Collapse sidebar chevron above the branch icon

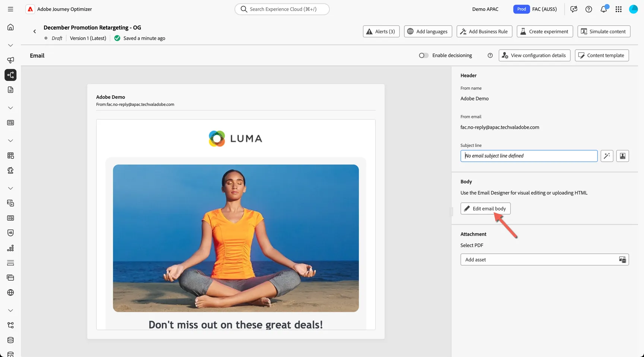point(10,310)
